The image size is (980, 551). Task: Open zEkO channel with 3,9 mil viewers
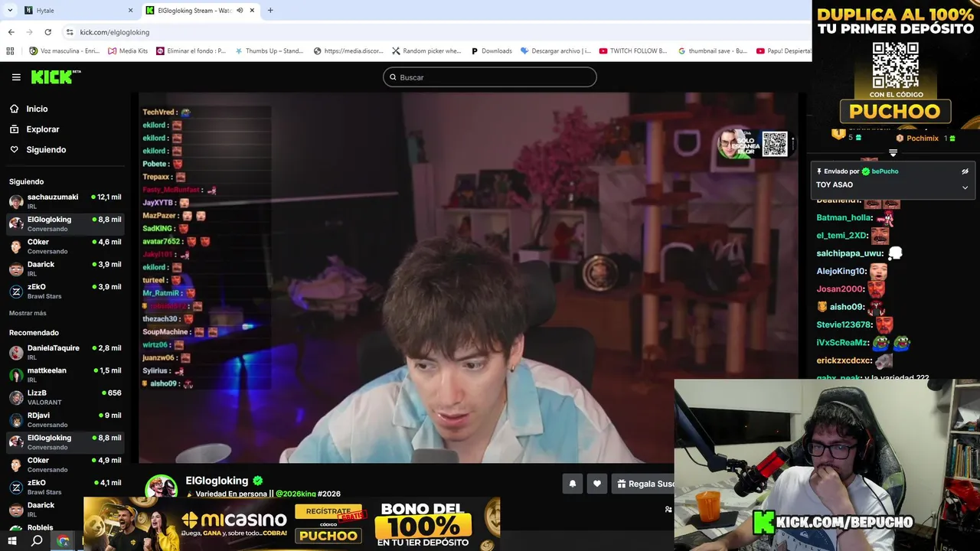tap(65, 291)
